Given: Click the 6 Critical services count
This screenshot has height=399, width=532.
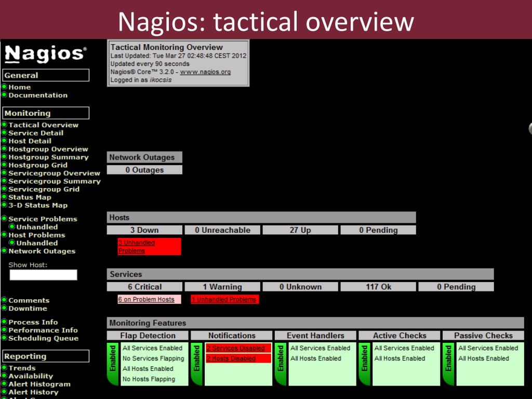Looking at the screenshot, I should [x=144, y=287].
